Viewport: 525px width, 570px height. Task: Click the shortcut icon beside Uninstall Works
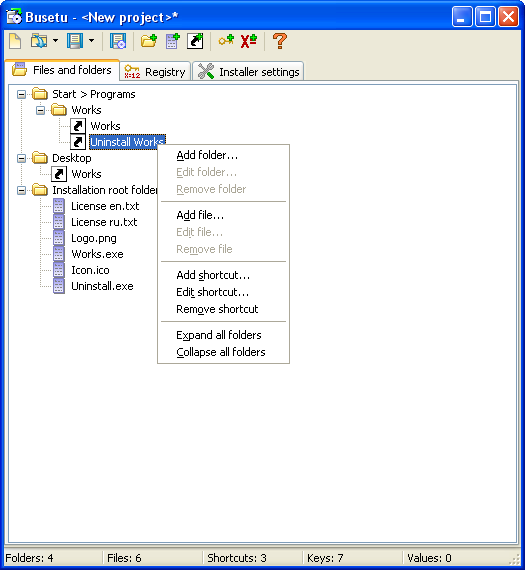point(78,142)
